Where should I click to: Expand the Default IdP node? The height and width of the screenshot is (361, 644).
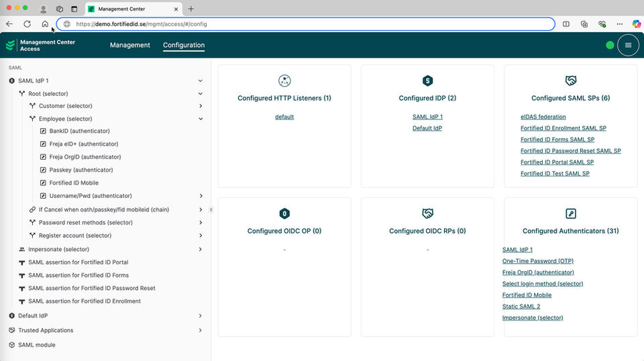pyautogui.click(x=201, y=316)
